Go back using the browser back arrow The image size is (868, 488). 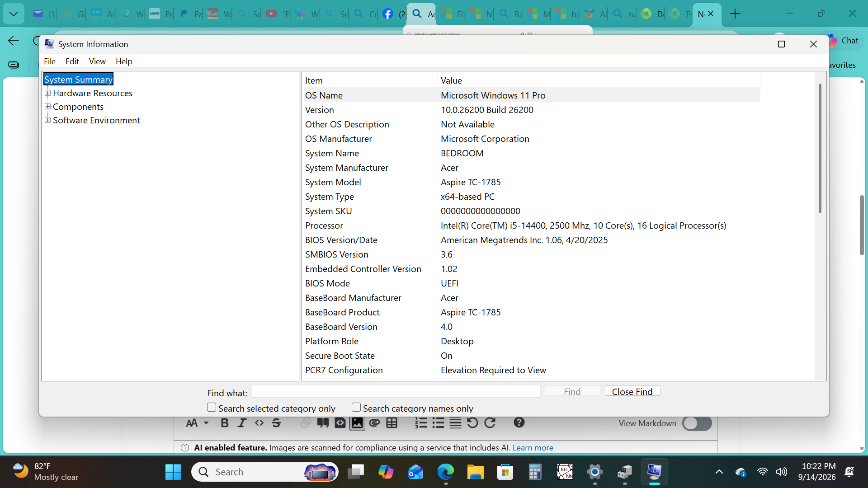click(14, 41)
